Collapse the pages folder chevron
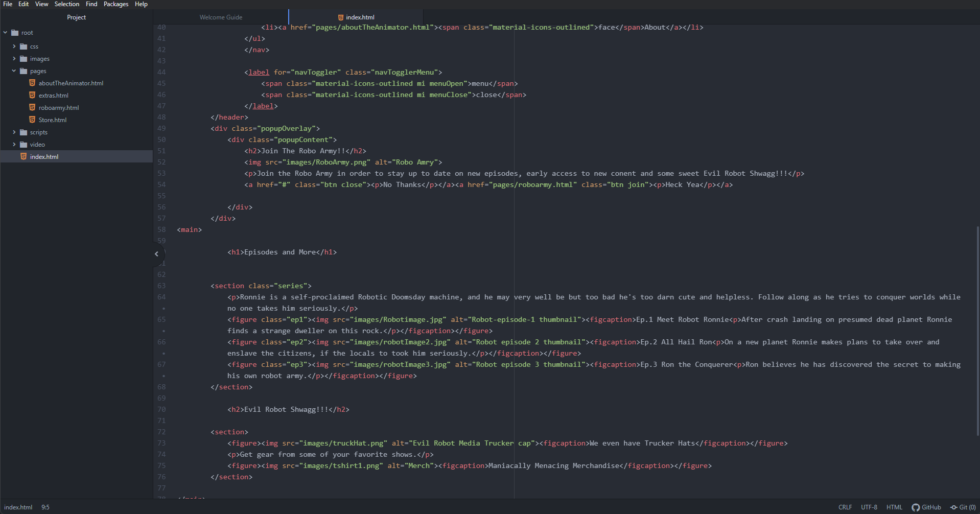The width and height of the screenshot is (980, 514). click(x=14, y=71)
